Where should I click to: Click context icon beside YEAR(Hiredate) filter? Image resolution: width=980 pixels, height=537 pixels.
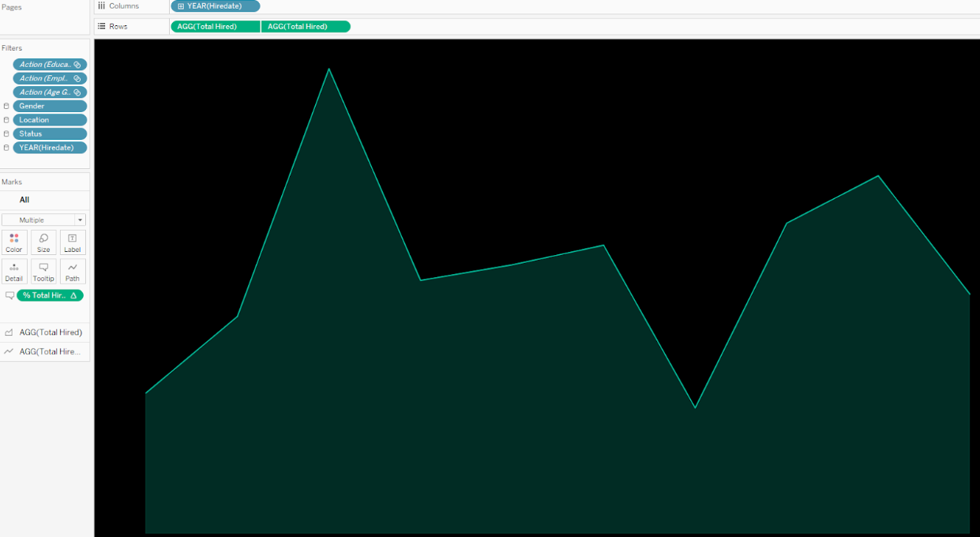(6, 148)
